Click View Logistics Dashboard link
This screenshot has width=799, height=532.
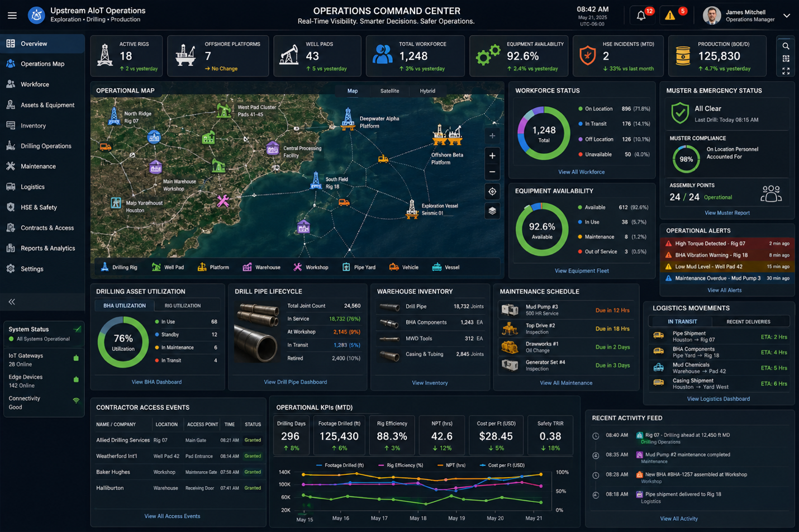719,399
